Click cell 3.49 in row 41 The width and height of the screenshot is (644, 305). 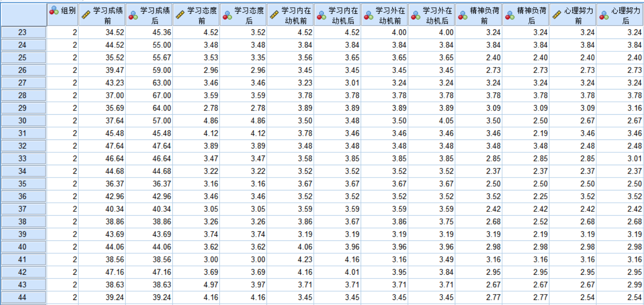coord(432,260)
